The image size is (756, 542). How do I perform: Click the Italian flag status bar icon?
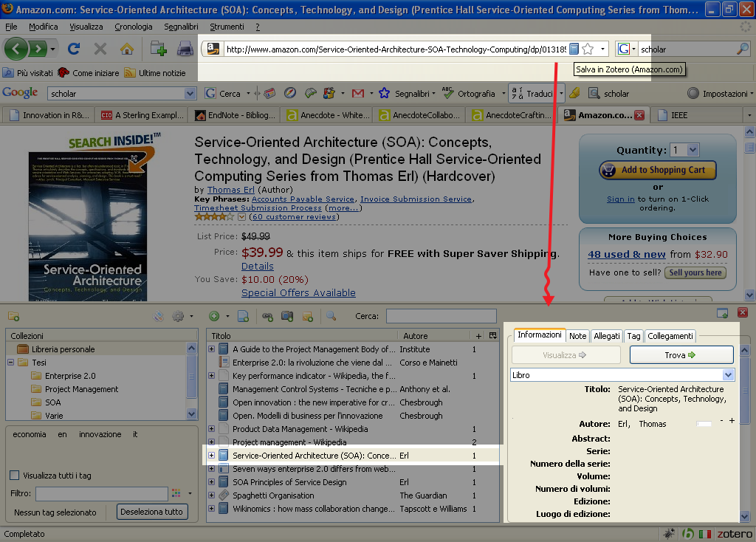click(705, 534)
